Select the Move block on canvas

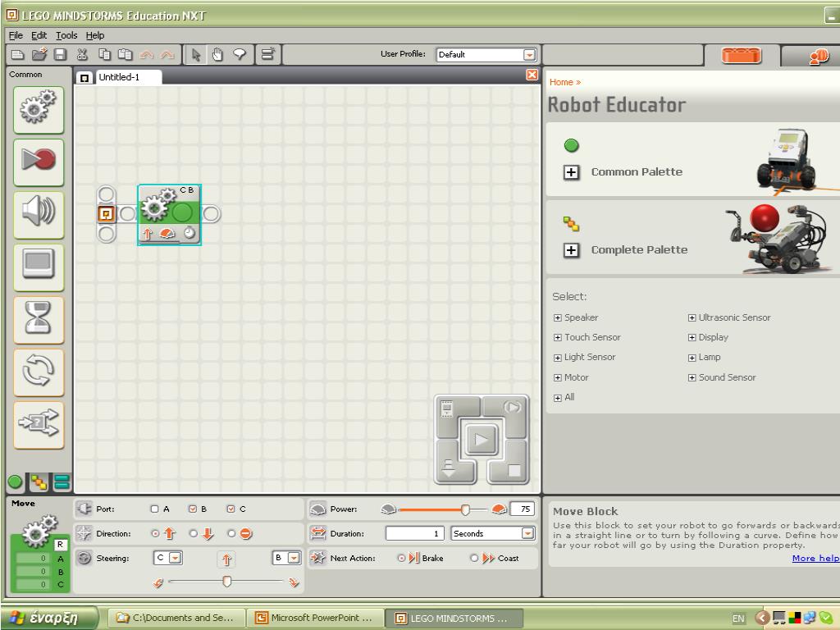pyautogui.click(x=169, y=214)
